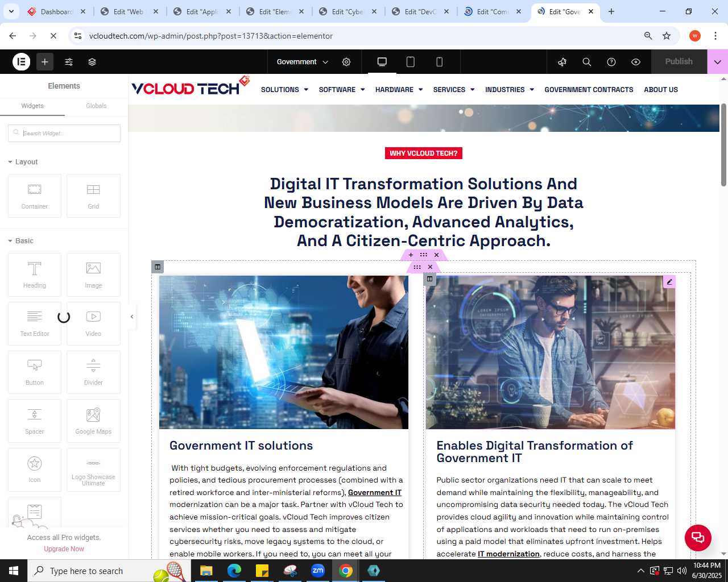Image resolution: width=728 pixels, height=582 pixels.
Task: Collapse the Basic category
Action: click(x=20, y=241)
